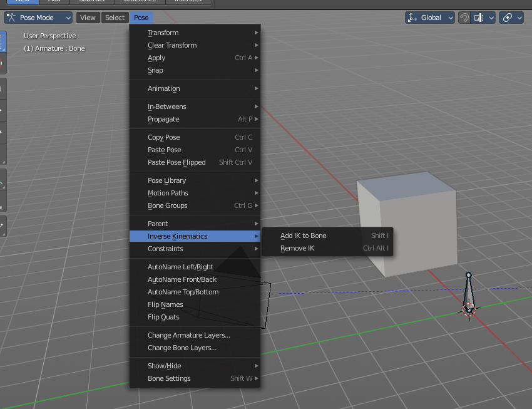Open the Select menu
Screen dimensions: 532x409
pos(115,18)
